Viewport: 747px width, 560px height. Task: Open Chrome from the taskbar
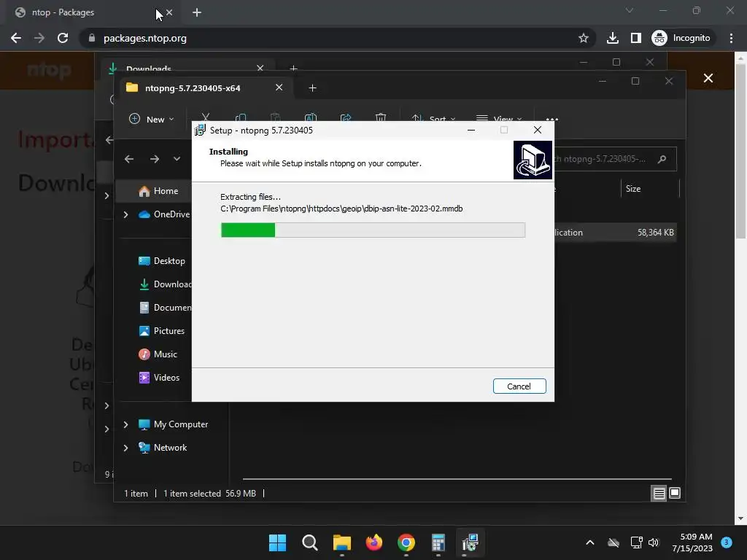(406, 542)
